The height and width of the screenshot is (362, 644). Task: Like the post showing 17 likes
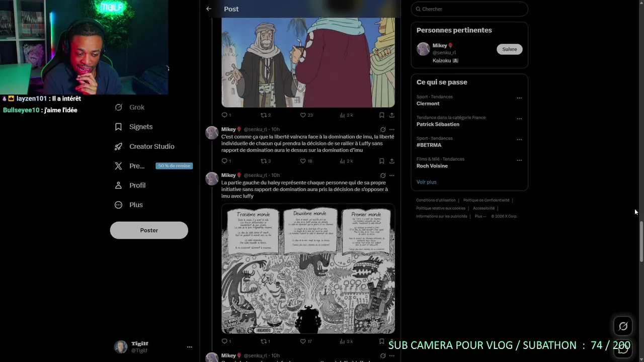click(x=306, y=341)
